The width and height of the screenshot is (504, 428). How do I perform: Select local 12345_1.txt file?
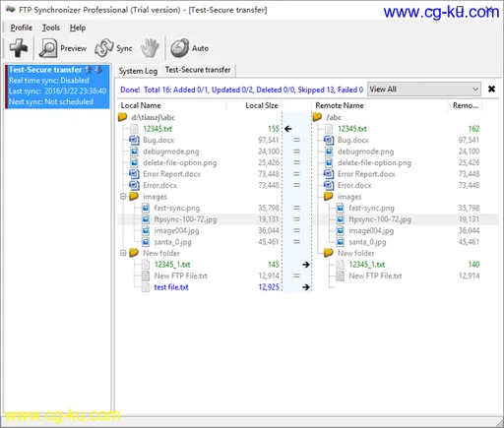pyautogui.click(x=172, y=265)
